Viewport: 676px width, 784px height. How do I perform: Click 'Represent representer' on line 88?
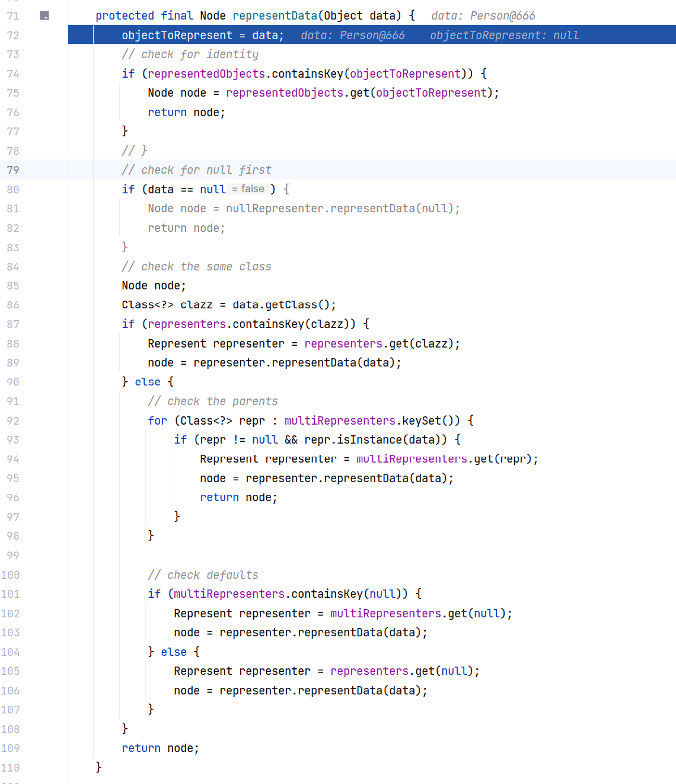pos(216,344)
